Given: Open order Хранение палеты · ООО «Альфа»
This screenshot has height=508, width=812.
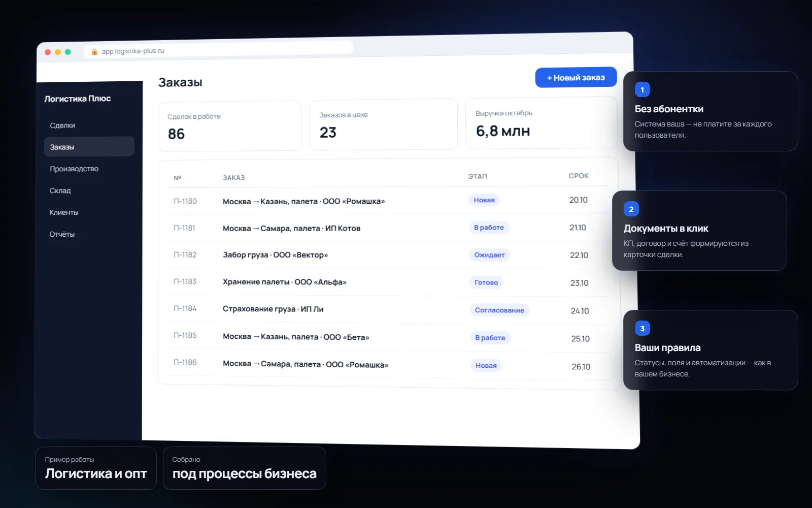Looking at the screenshot, I should click(x=284, y=282).
